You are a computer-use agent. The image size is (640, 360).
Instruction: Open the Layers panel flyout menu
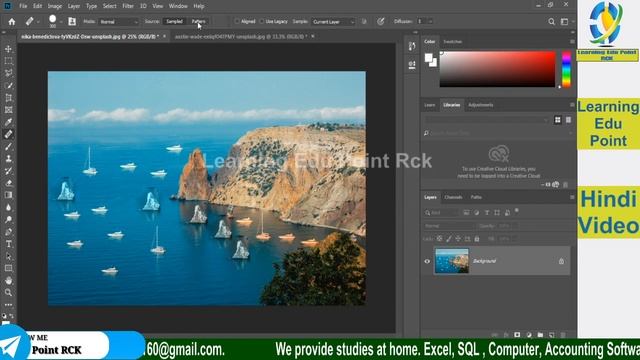click(x=572, y=197)
